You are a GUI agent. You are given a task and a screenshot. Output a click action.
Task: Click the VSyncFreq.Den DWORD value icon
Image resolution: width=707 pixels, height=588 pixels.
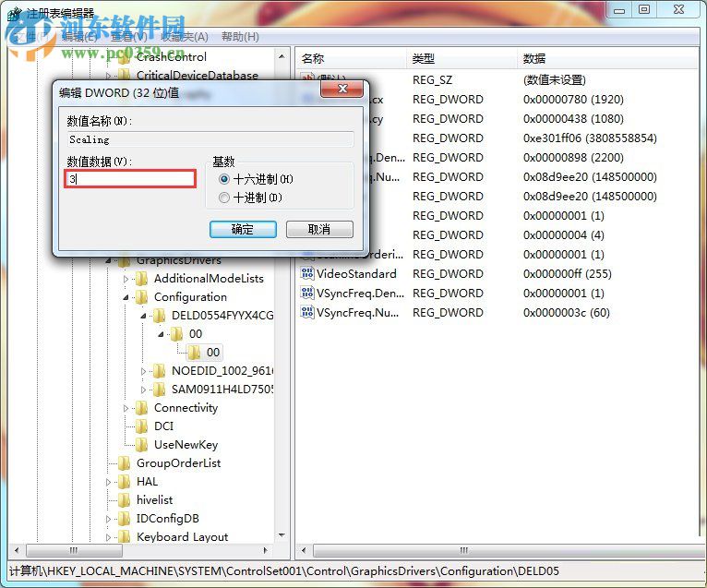click(x=307, y=293)
